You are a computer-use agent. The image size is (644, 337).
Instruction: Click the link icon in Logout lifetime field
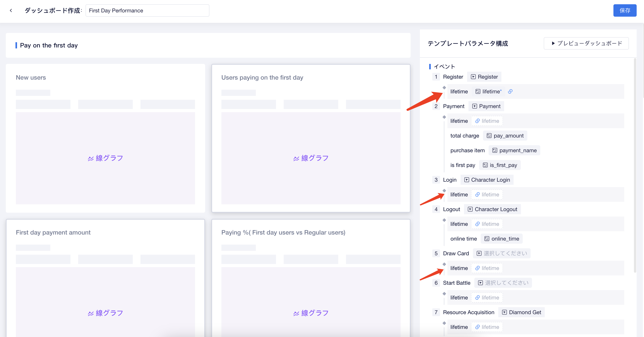pyautogui.click(x=478, y=224)
